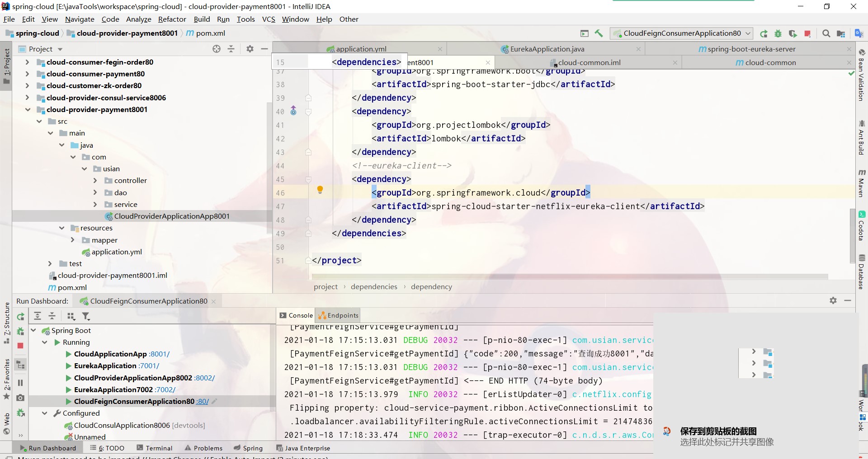Collapse the Configured group in Run Dashboard
The image size is (868, 459).
tap(45, 413)
